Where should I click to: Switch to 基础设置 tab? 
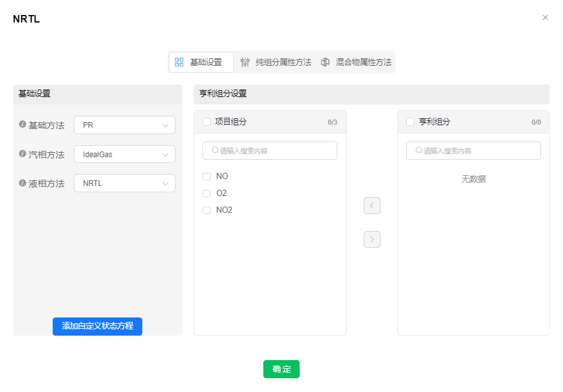tap(201, 62)
